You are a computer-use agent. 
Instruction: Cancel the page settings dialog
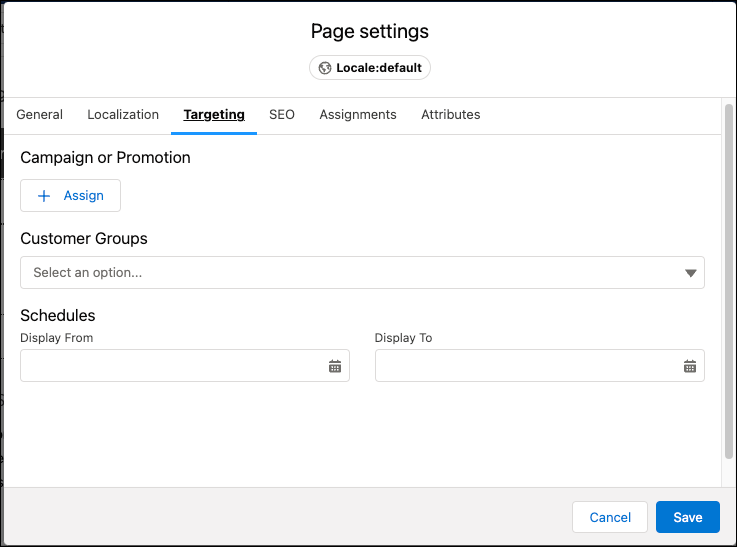(x=610, y=517)
